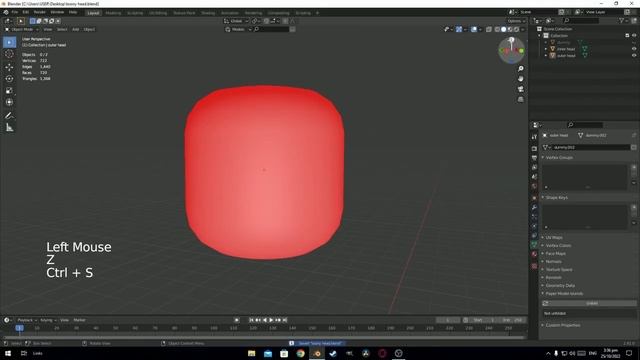Toggle snapping magnet icon
Image resolution: width=640 pixels, height=360 pixels.
click(266, 21)
